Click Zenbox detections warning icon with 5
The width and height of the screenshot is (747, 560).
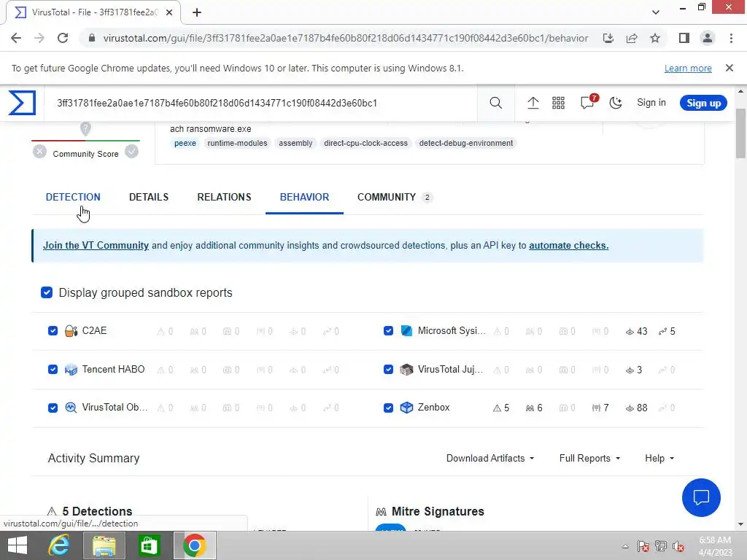tap(497, 408)
